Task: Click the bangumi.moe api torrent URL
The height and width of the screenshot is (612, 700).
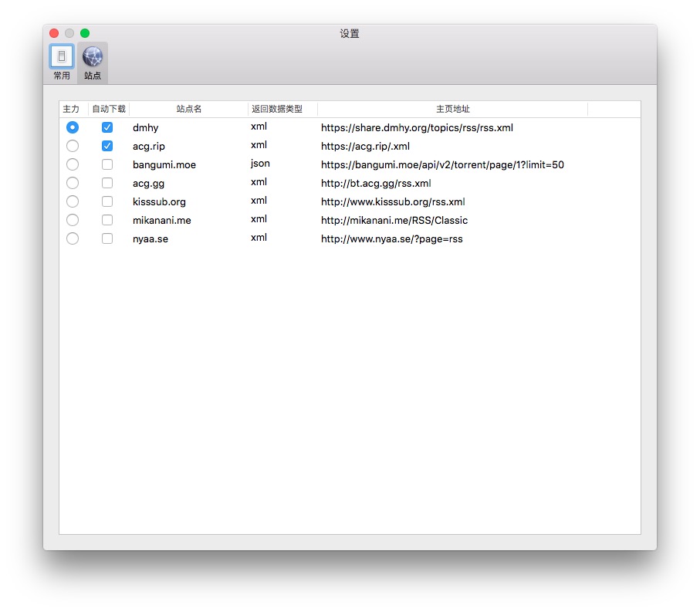Action: pyautogui.click(x=442, y=165)
